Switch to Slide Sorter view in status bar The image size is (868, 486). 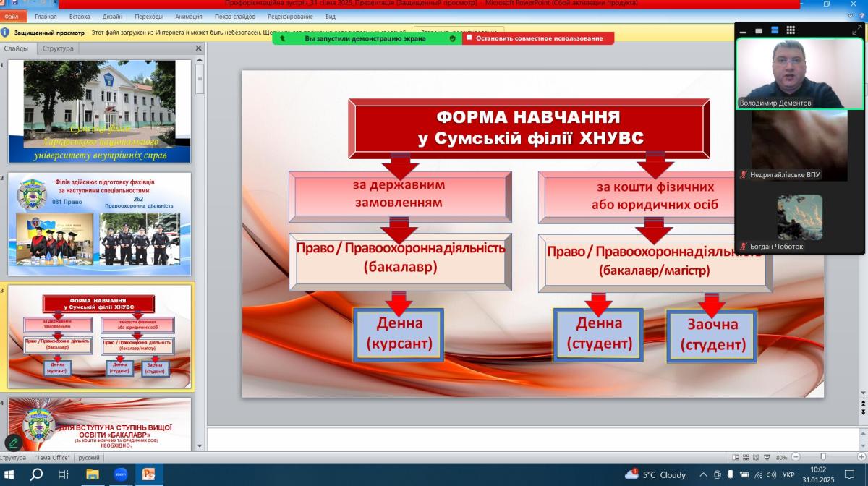pyautogui.click(x=747, y=458)
